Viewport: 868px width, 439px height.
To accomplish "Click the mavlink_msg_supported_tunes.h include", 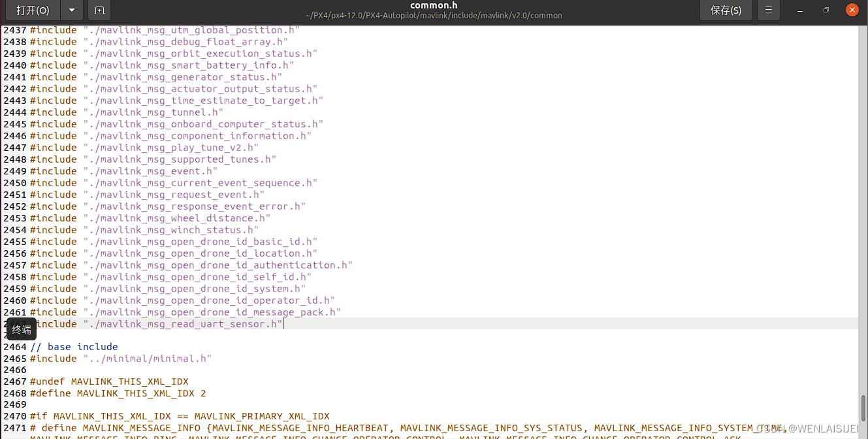I will tap(153, 159).
